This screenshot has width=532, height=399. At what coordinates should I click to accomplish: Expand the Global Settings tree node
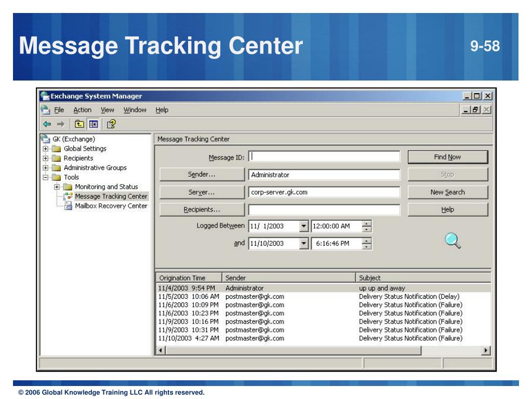46,149
